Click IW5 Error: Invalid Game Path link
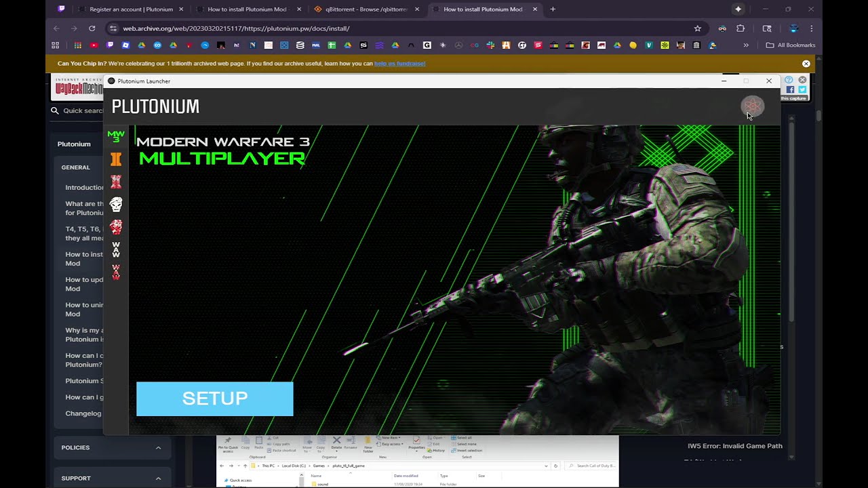Viewport: 868px width, 488px height. [x=735, y=446]
